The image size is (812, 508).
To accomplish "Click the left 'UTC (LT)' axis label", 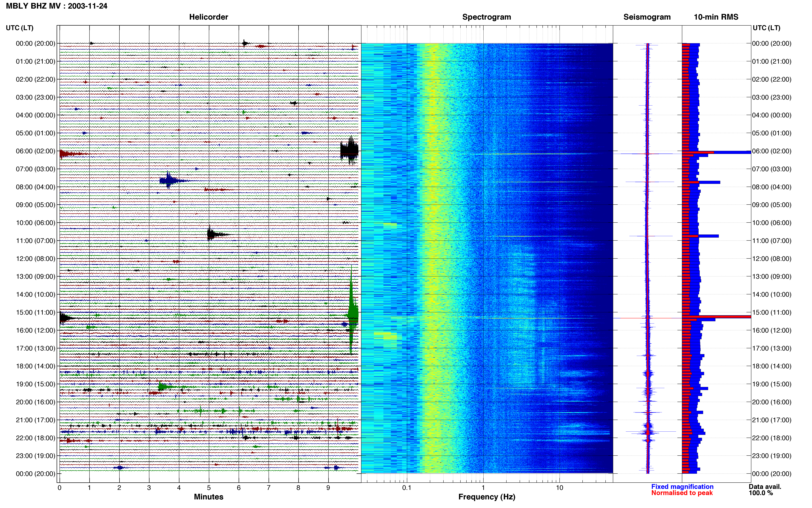I will [19, 28].
